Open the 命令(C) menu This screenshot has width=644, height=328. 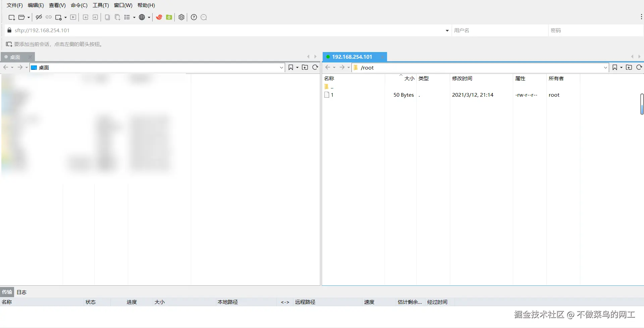click(x=79, y=5)
